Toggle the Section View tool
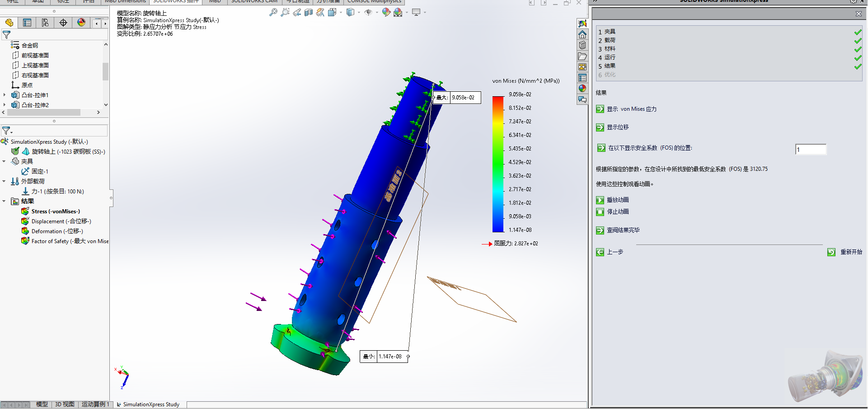 point(309,12)
